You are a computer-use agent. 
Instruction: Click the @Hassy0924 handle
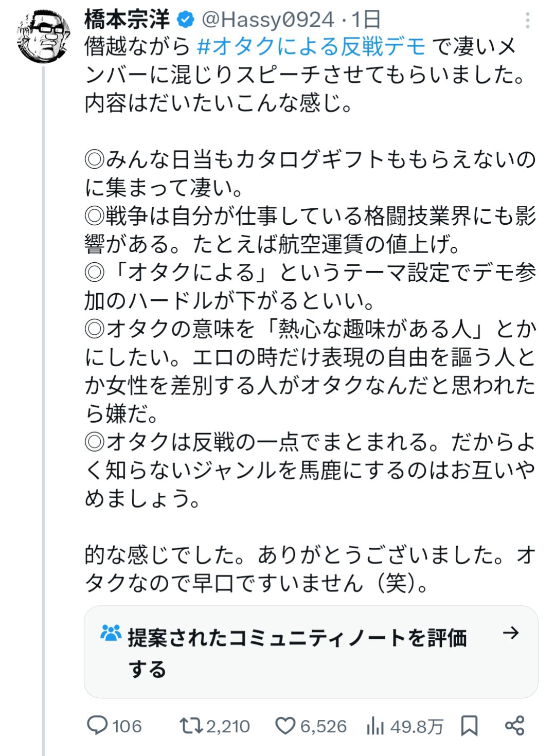267,20
